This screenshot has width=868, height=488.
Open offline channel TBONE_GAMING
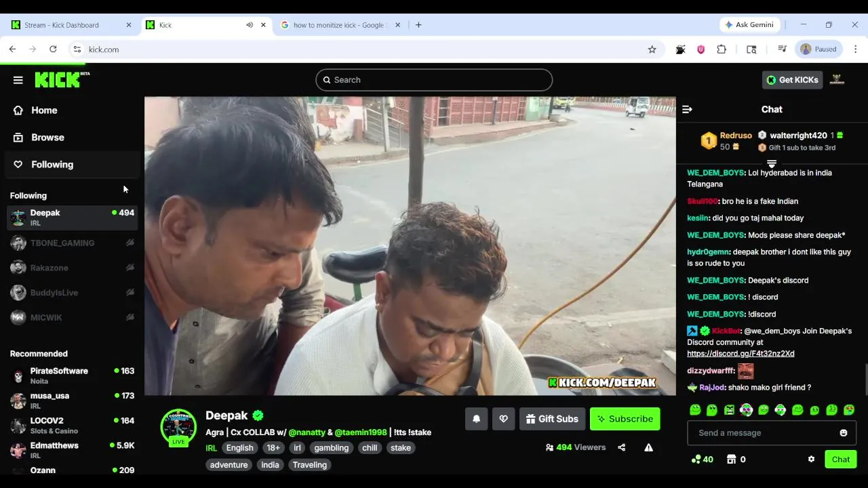point(73,243)
